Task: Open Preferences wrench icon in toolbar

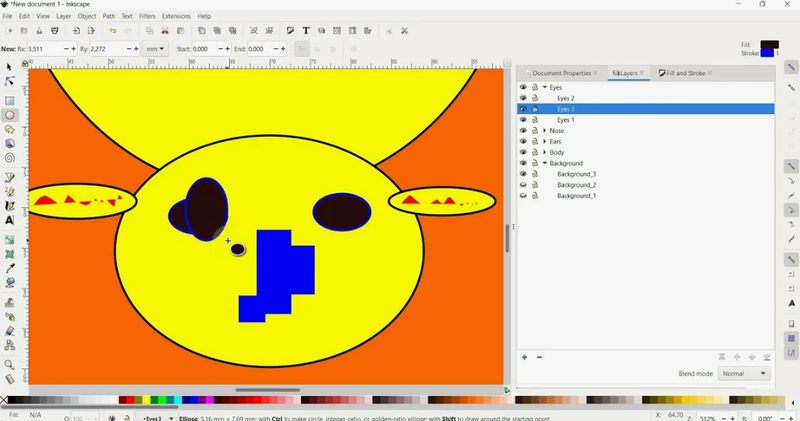Action: [405, 31]
